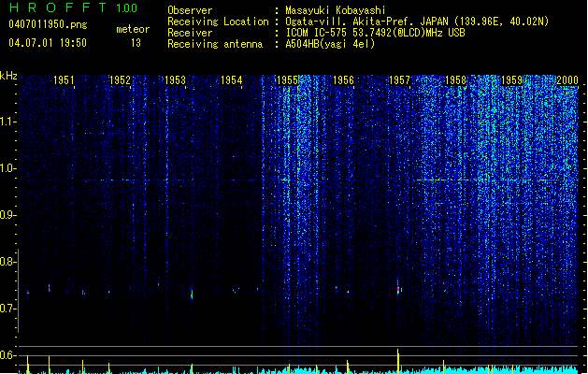Image resolution: width=588 pixels, height=374 pixels.
Task: Click the ICOM IC-575 receiver text
Action: pos(375,33)
